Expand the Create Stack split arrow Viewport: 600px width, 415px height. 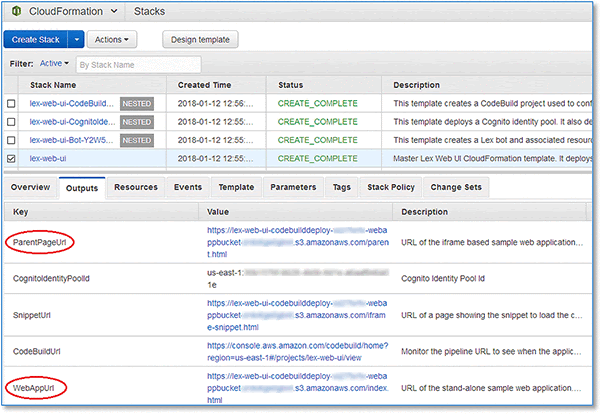click(77, 39)
